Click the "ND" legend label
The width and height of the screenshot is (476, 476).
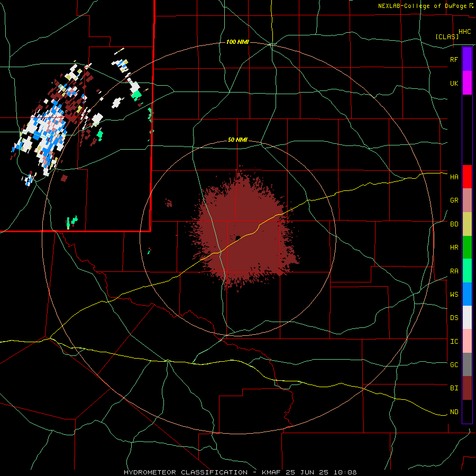pos(454,412)
